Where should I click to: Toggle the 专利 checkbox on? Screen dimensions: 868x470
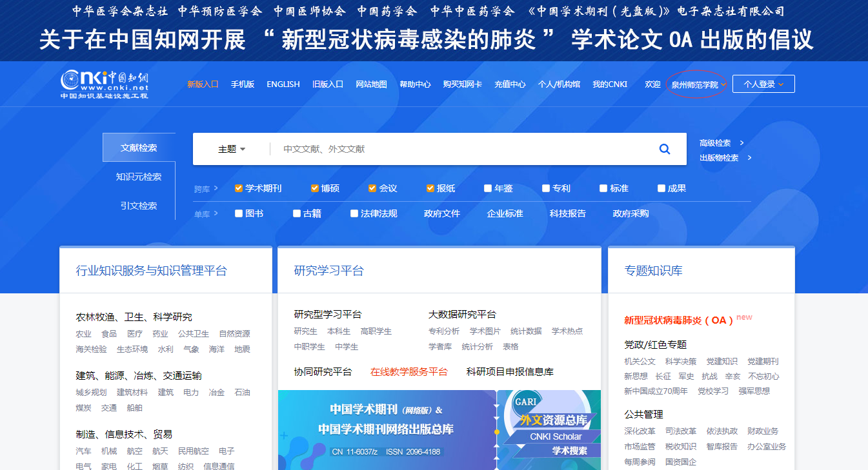tap(546, 188)
